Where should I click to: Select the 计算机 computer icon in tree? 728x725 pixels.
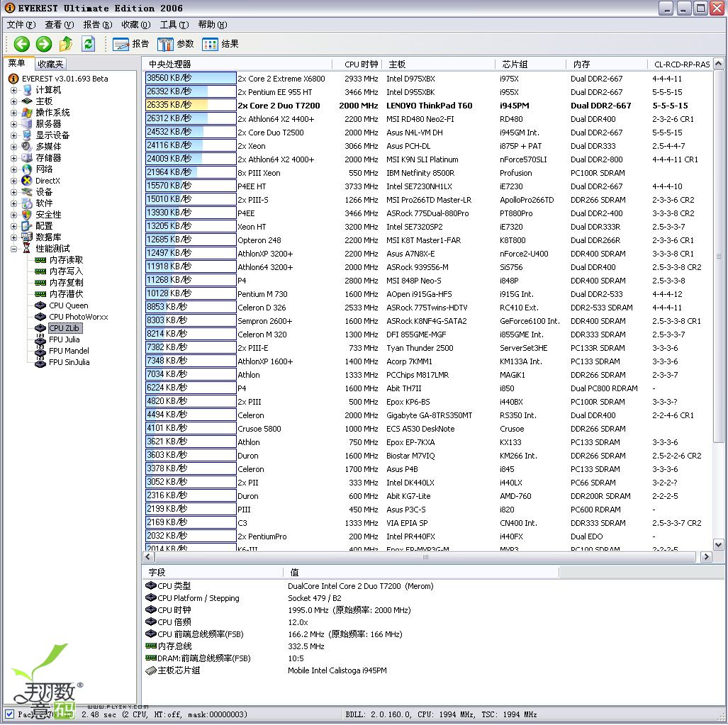[x=27, y=90]
